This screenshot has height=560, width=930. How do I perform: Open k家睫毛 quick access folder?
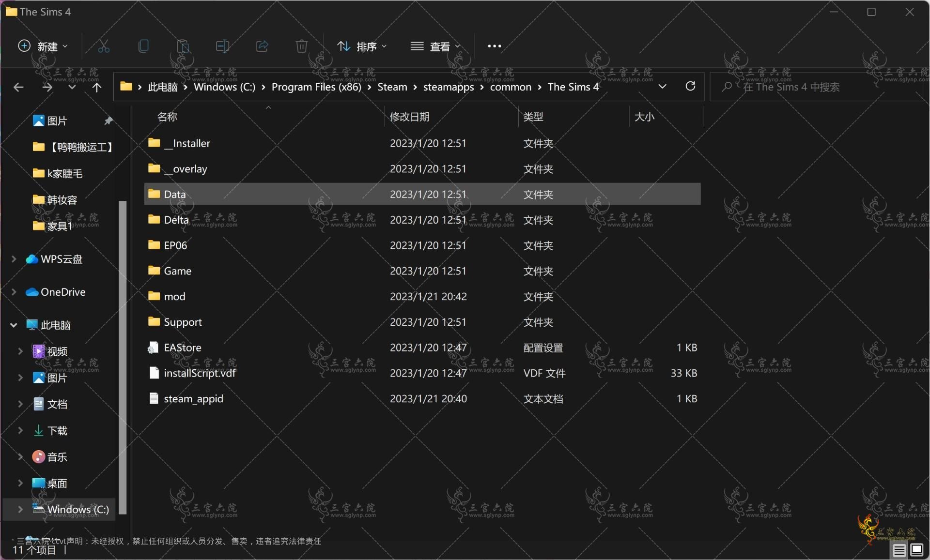(x=58, y=173)
